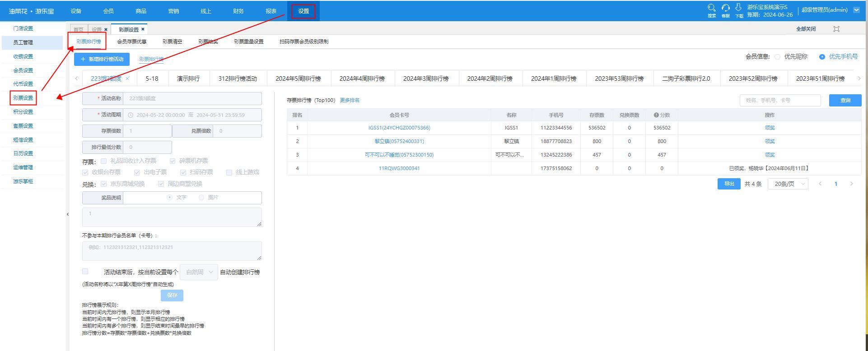The image size is (868, 351).
Task: Click the 排行最低分数 input field
Action: (147, 147)
